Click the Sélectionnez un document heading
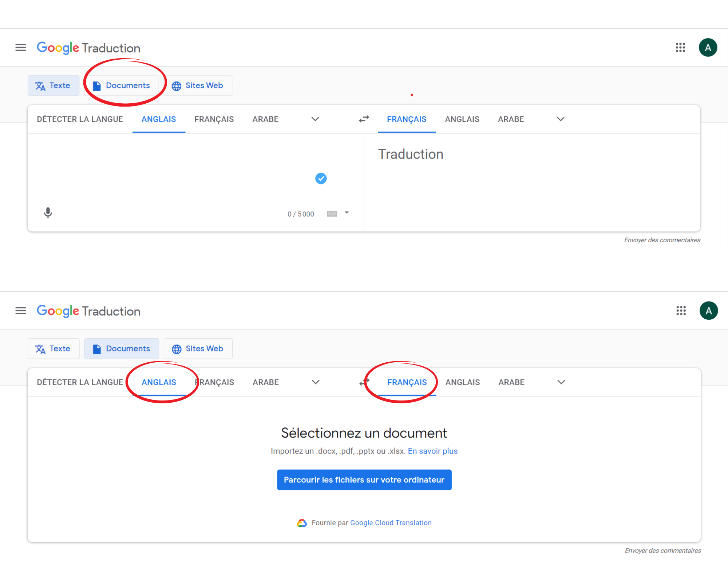This screenshot has height=582, width=728. [364, 433]
